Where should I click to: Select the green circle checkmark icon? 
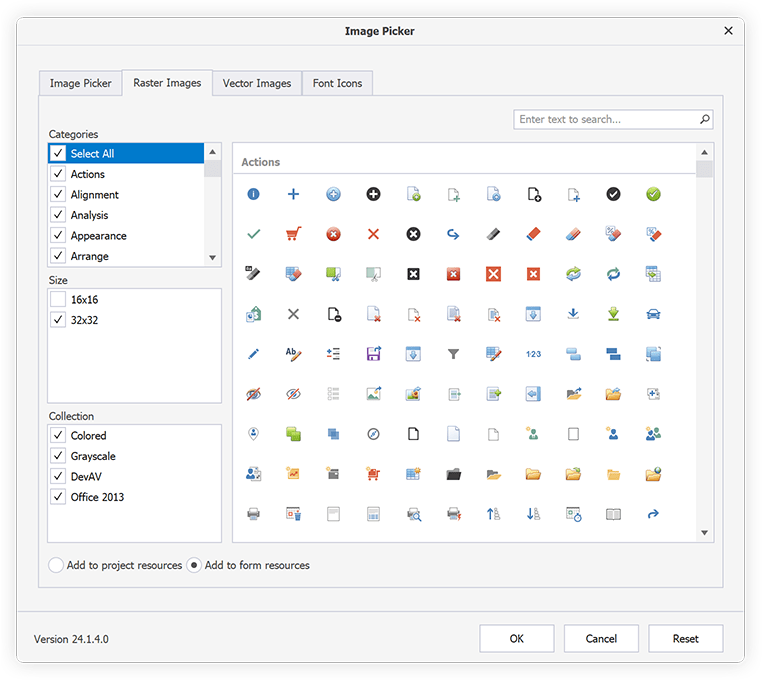[x=653, y=194]
